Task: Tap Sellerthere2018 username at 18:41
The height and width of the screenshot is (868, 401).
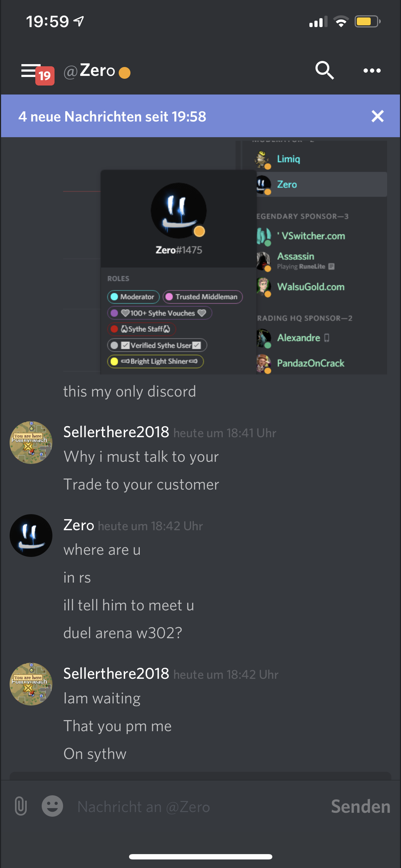Action: [116, 432]
